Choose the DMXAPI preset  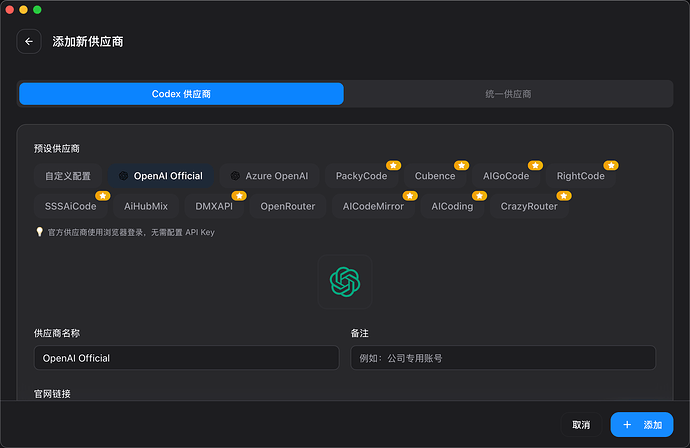point(214,206)
